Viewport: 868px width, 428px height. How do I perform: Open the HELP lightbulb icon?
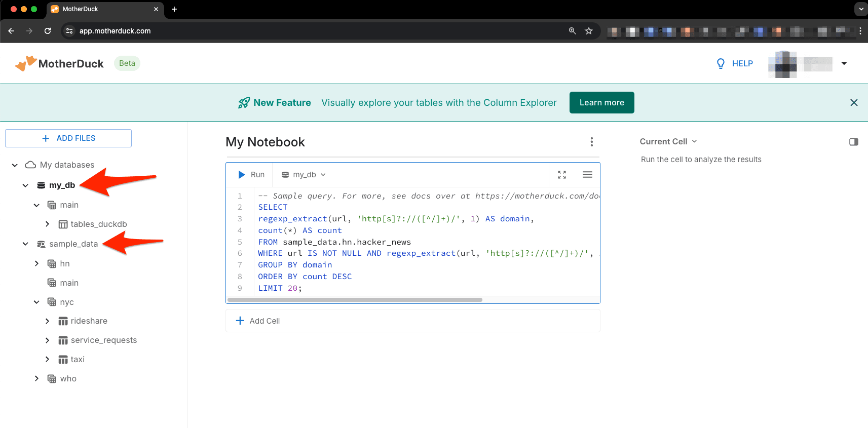point(721,63)
